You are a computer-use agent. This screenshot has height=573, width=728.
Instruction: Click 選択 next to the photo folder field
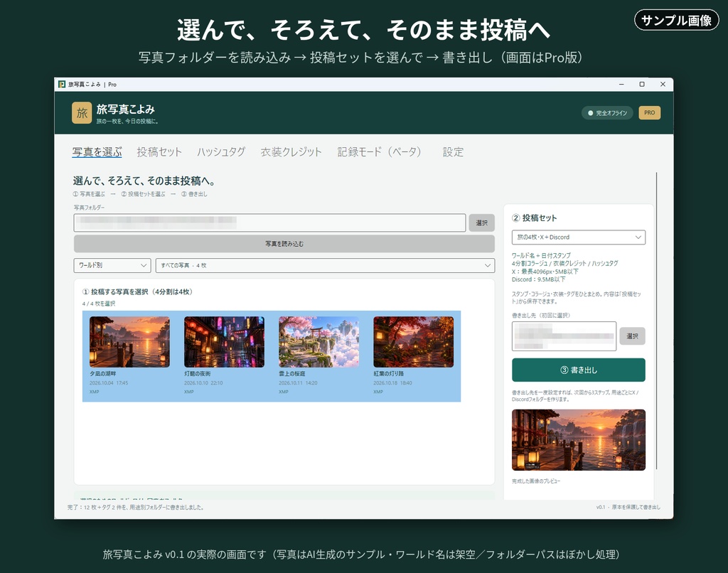481,223
